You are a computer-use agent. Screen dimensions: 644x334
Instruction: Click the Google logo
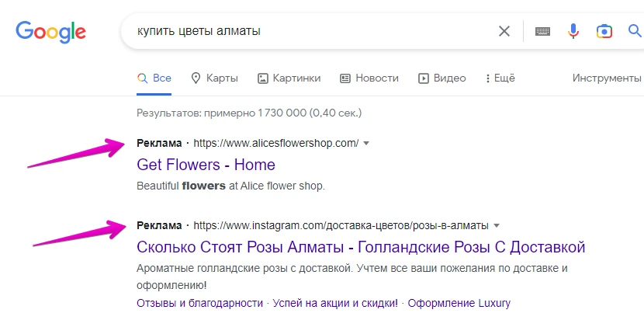click(51, 32)
